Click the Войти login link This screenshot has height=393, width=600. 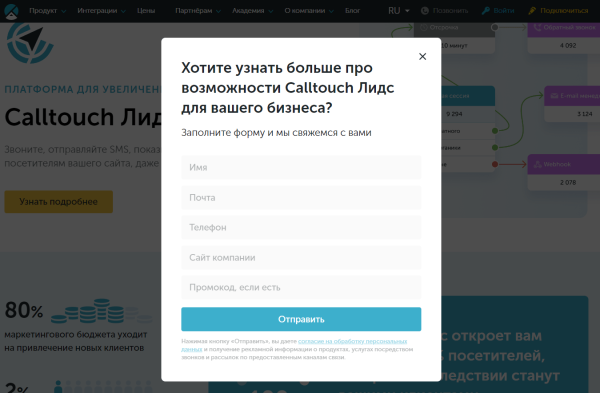tap(504, 11)
